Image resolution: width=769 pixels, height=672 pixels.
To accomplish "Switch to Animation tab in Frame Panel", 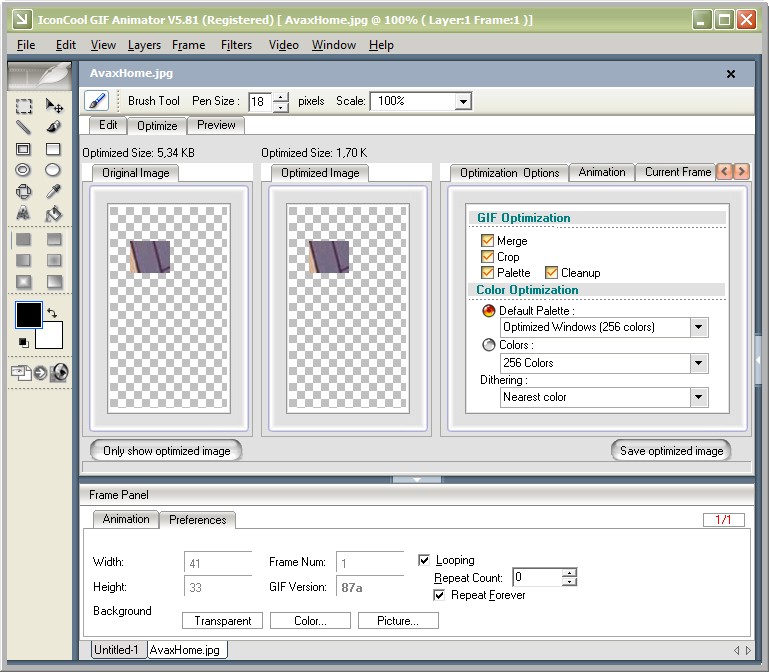I will (126, 519).
